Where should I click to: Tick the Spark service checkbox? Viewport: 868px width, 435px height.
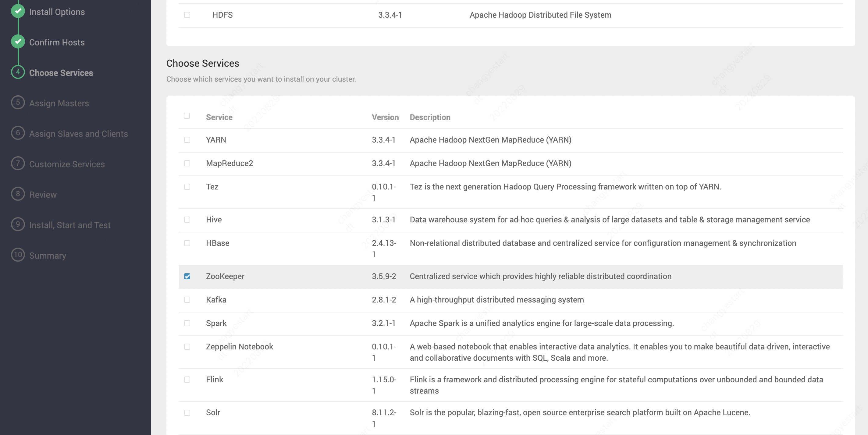187,323
